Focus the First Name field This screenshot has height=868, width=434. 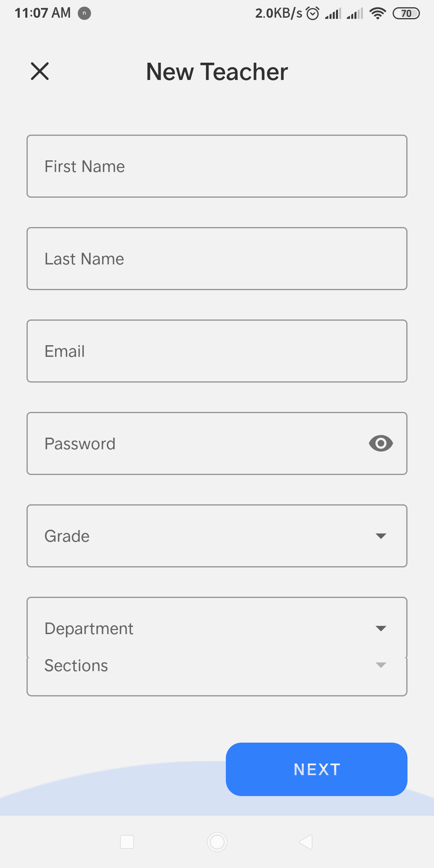[x=217, y=166]
